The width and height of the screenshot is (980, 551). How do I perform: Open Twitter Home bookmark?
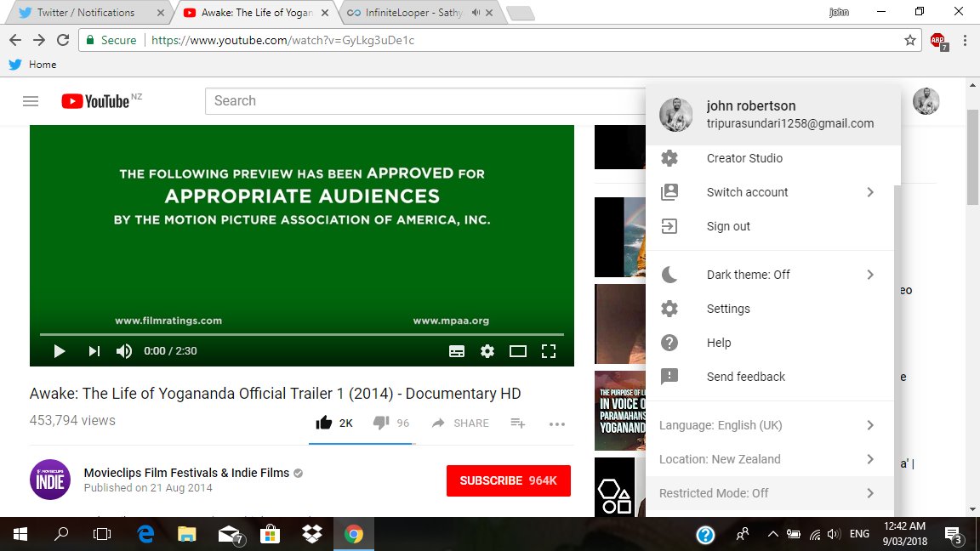(x=33, y=65)
